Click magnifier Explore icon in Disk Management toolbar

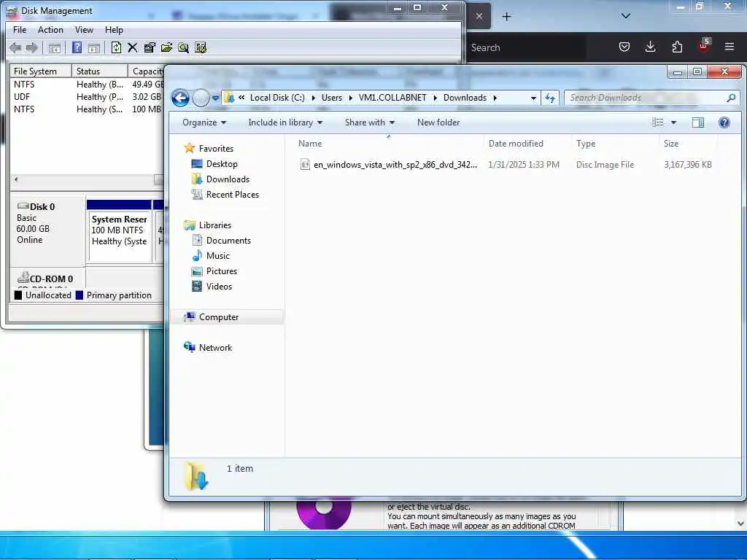pos(183,47)
